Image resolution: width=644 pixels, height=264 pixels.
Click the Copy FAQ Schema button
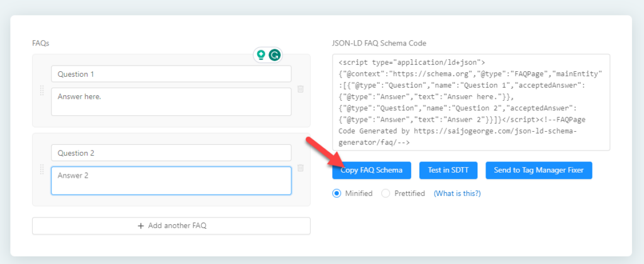[372, 170]
